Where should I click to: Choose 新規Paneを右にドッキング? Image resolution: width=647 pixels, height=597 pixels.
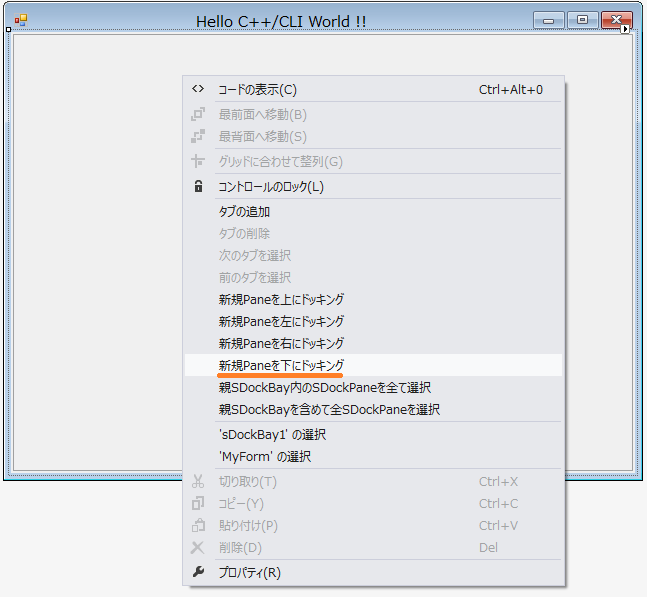(373, 343)
